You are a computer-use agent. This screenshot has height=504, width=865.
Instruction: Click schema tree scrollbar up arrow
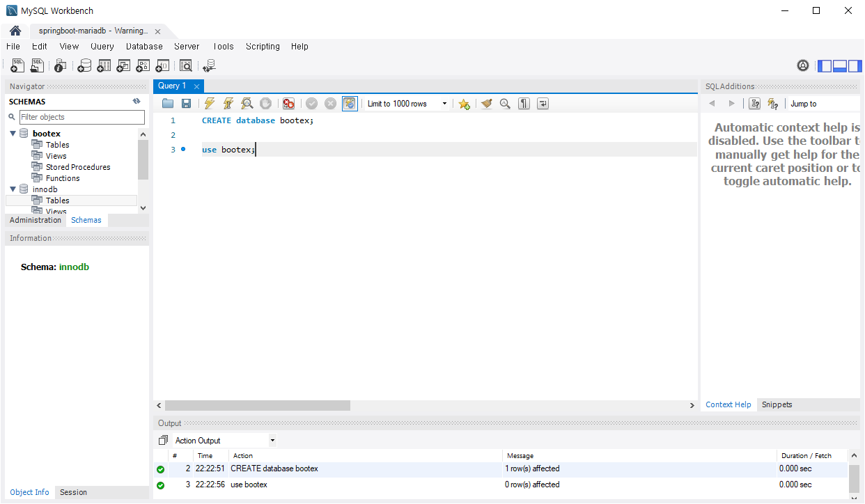143,134
